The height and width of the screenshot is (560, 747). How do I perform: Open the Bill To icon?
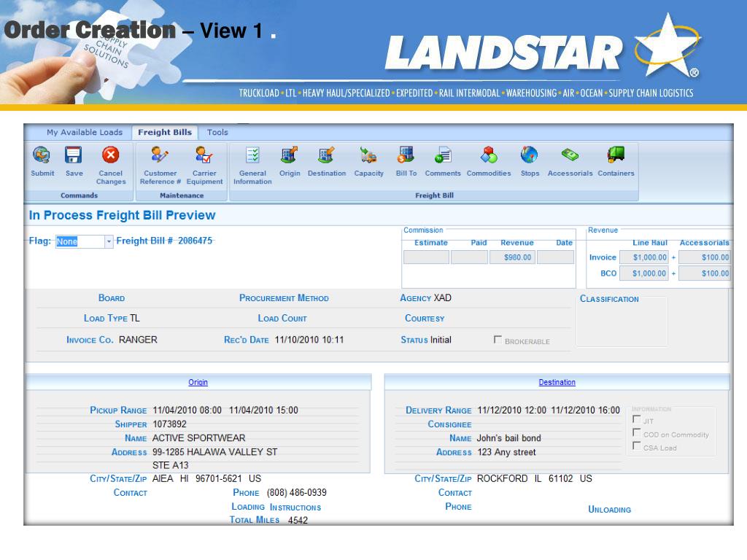[406, 155]
